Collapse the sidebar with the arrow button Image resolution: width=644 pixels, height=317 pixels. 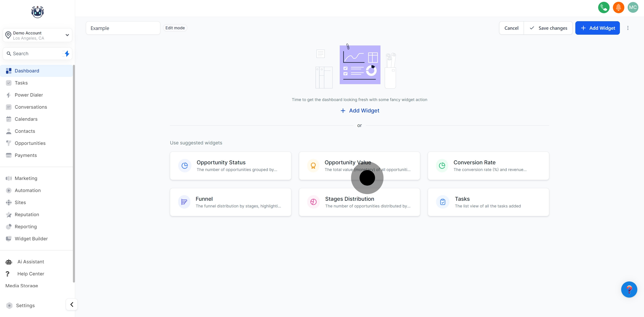(x=72, y=304)
